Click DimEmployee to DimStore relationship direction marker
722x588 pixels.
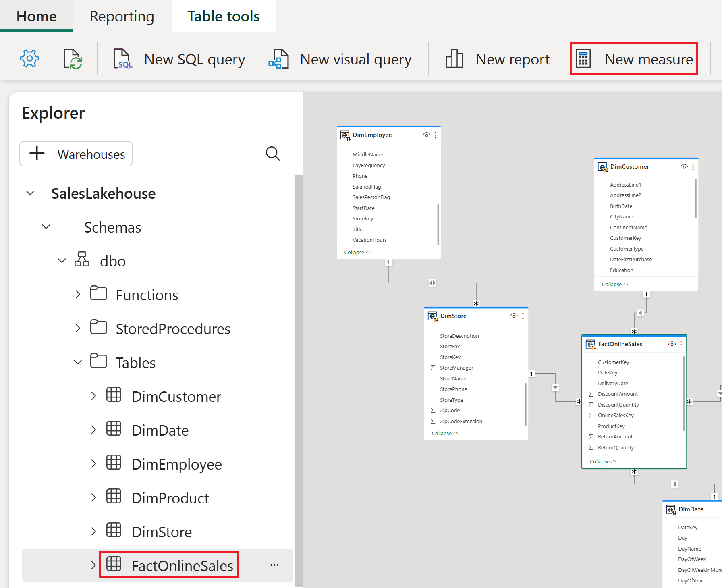point(432,283)
